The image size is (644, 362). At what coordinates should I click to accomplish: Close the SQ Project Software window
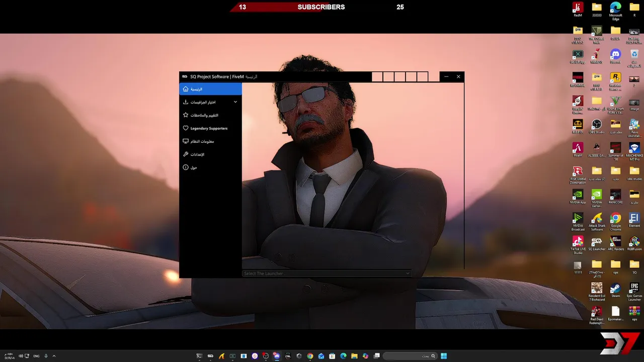pyautogui.click(x=458, y=76)
